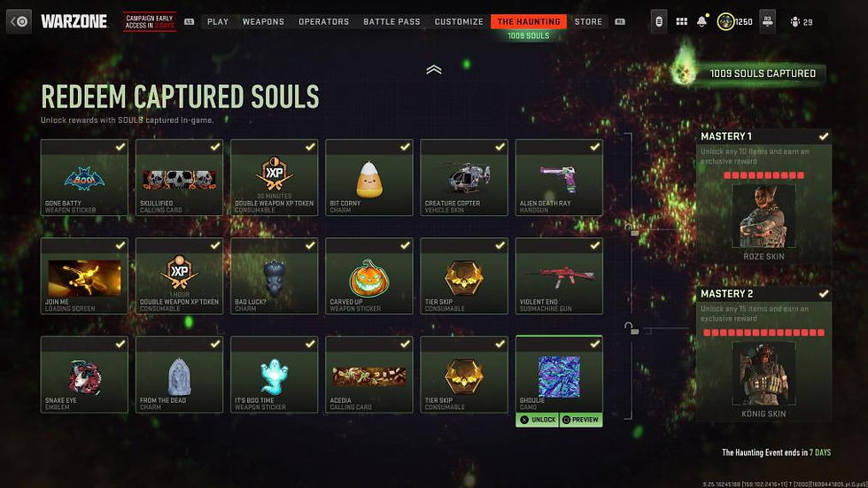Select the Carved Up pumpkin weapon sticker

point(369,278)
